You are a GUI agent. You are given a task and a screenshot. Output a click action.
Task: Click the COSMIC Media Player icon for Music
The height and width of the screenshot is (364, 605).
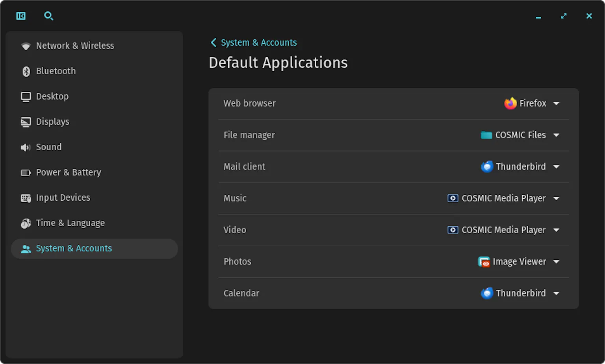[x=452, y=198]
